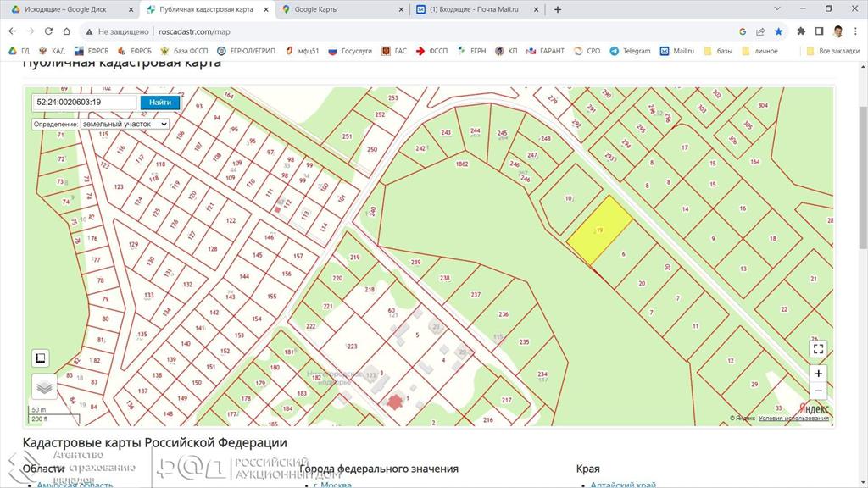Click the yellow highlighted parcel 19
This screenshot has width=868, height=488.
click(x=600, y=230)
